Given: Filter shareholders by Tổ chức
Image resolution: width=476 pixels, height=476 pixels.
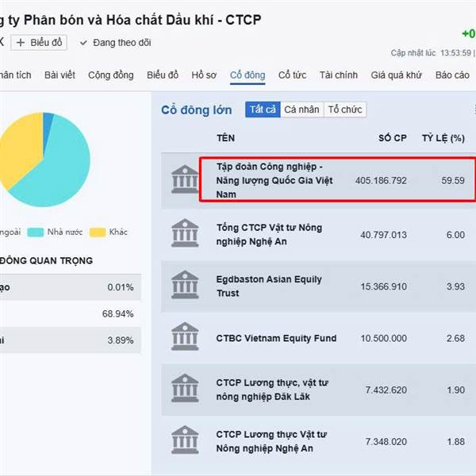Looking at the screenshot, I should [x=345, y=109].
